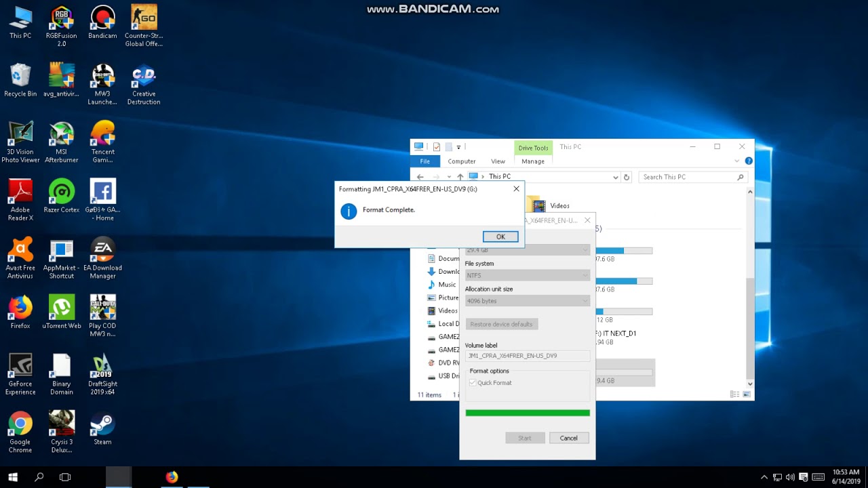The image size is (868, 488).
Task: Click the New folder quick access icon
Action: [448, 147]
